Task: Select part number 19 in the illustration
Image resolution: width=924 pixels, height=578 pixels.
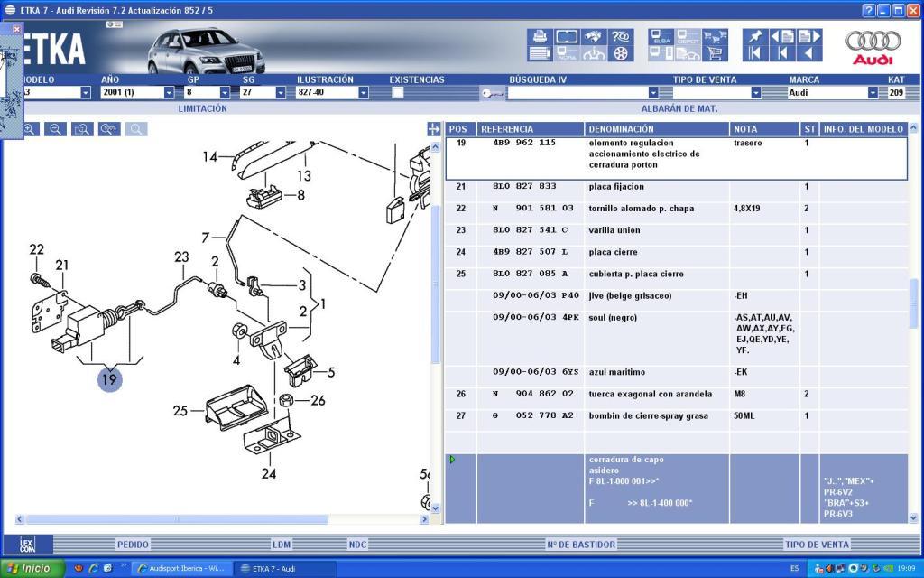Action: (x=109, y=378)
